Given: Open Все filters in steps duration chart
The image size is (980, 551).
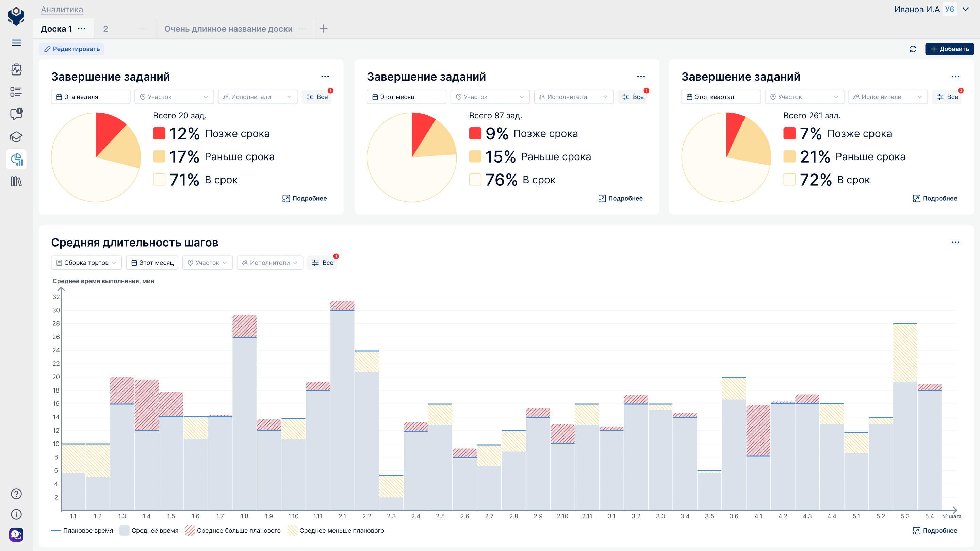Looking at the screenshot, I should pyautogui.click(x=322, y=263).
